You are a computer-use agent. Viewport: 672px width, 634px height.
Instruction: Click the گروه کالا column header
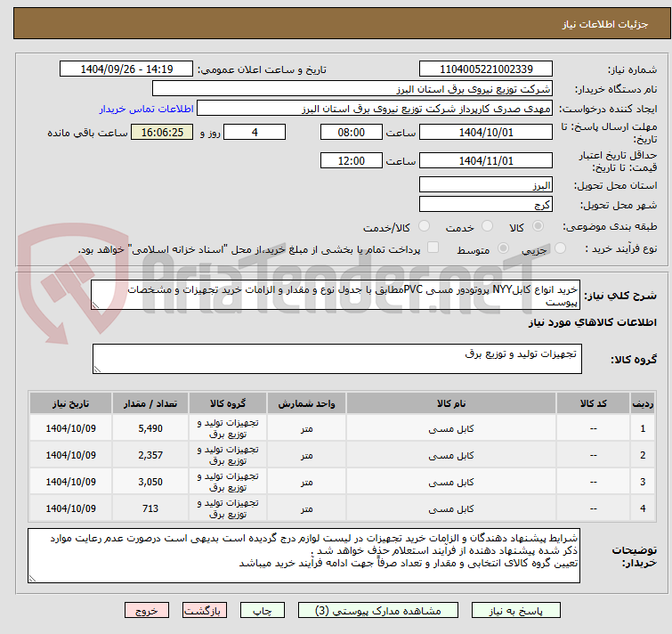228,403
